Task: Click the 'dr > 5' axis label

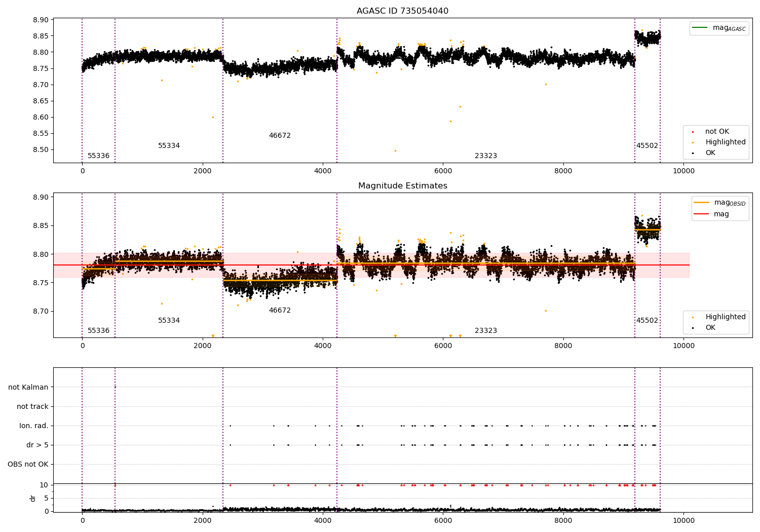Action: tap(37, 445)
